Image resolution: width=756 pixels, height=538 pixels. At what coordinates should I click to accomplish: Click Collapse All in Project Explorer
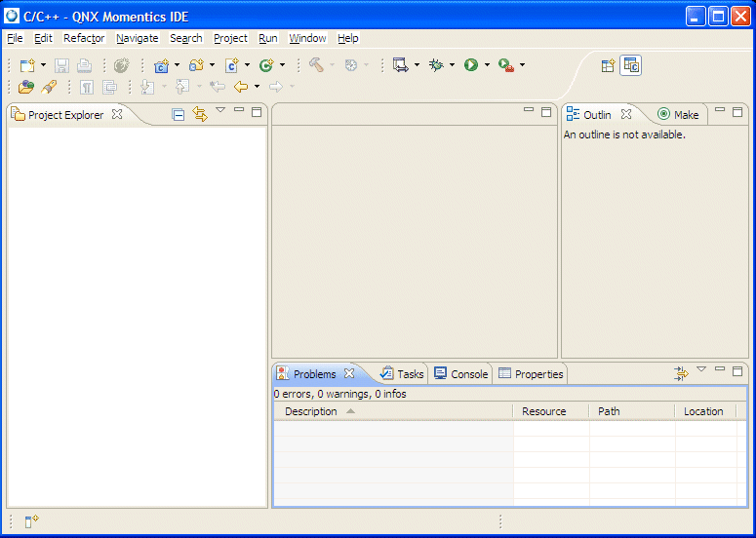(x=179, y=114)
